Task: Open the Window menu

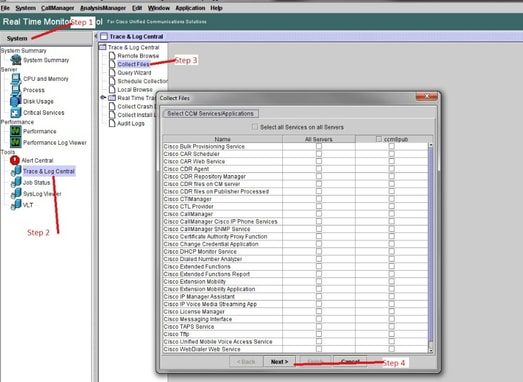Action: click(x=159, y=8)
